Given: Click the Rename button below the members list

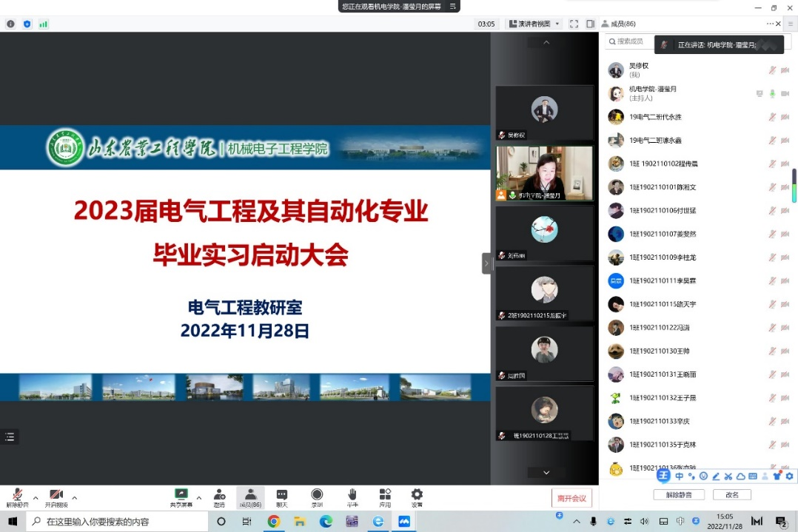Looking at the screenshot, I should (732, 494).
